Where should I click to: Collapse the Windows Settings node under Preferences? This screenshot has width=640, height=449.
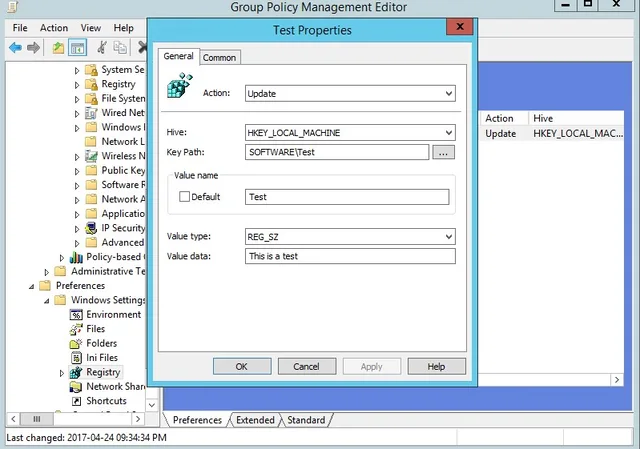coord(47,301)
